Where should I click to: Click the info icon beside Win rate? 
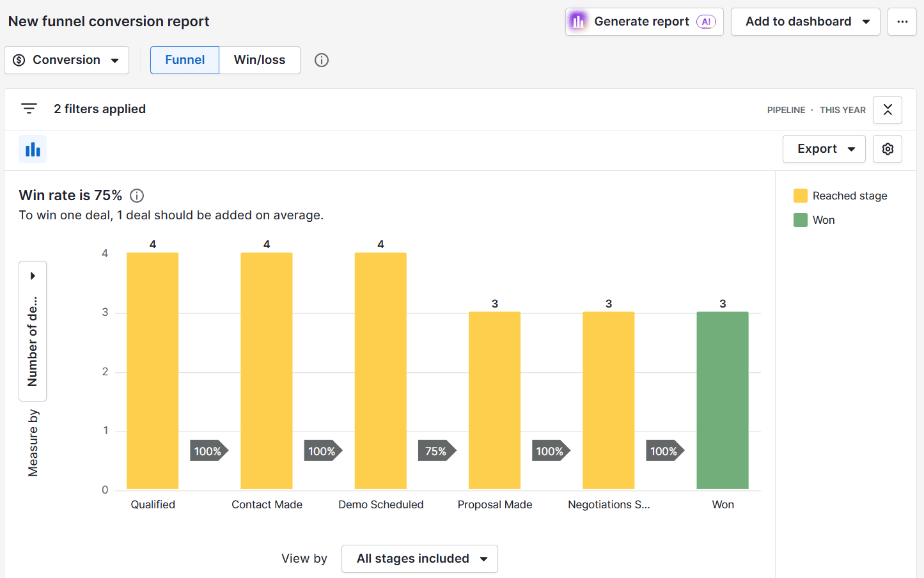click(x=136, y=196)
